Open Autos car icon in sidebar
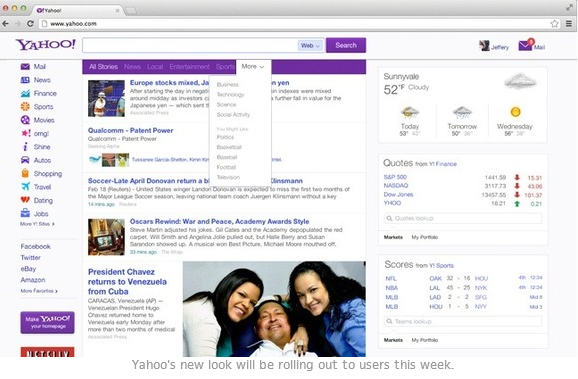This screenshot has width=578, height=379. [25, 160]
